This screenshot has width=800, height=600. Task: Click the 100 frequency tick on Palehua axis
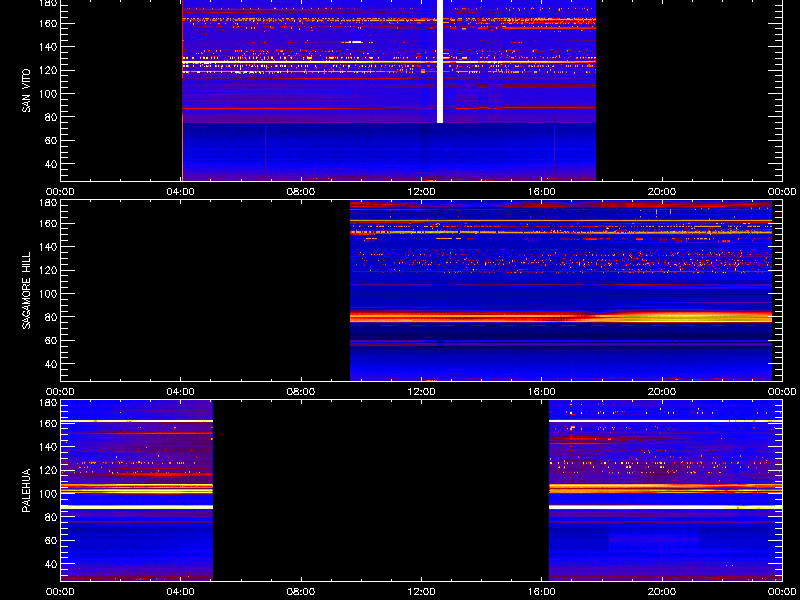[49, 494]
